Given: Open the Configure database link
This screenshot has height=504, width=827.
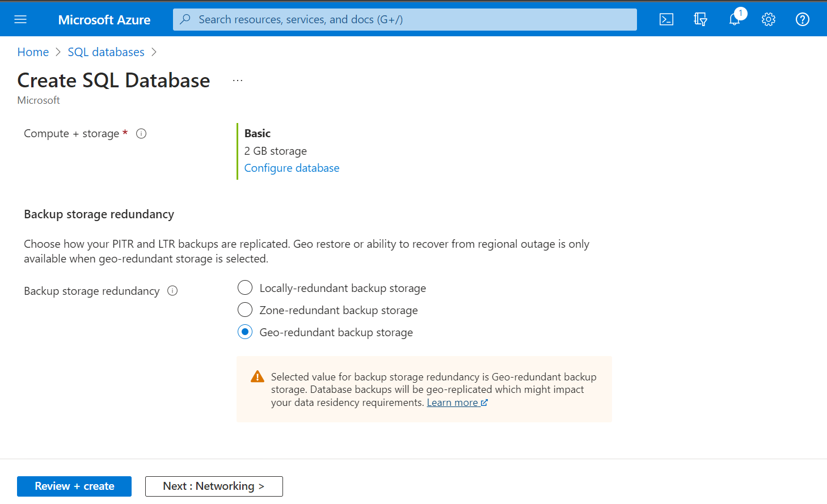Looking at the screenshot, I should click(x=292, y=168).
